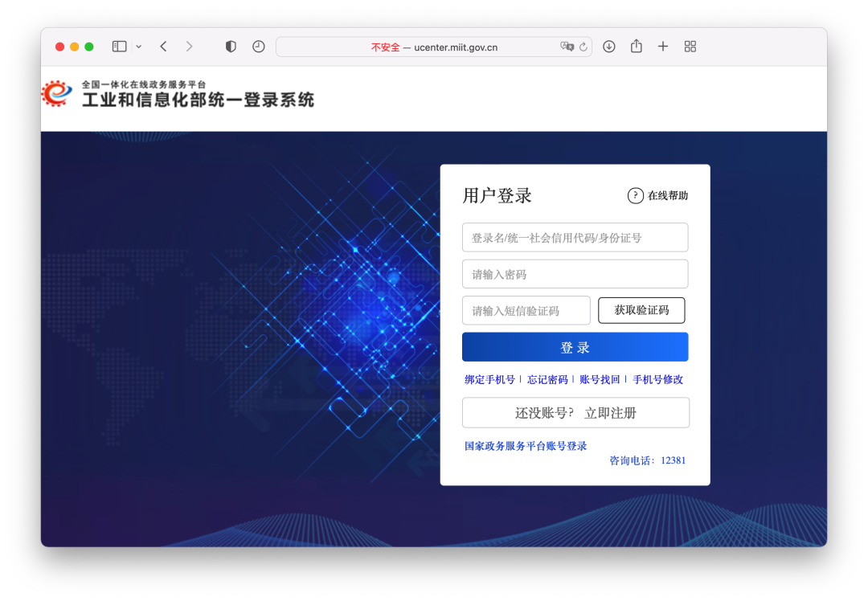Focus the 登录名/统一社会信用代码/身份证号 field
868x601 pixels.
[x=575, y=237]
